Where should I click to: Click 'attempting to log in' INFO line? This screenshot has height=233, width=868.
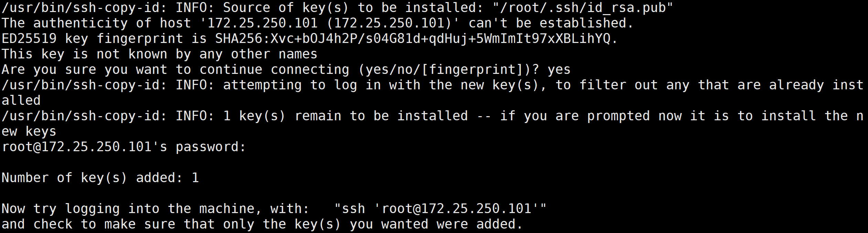pyautogui.click(x=432, y=85)
